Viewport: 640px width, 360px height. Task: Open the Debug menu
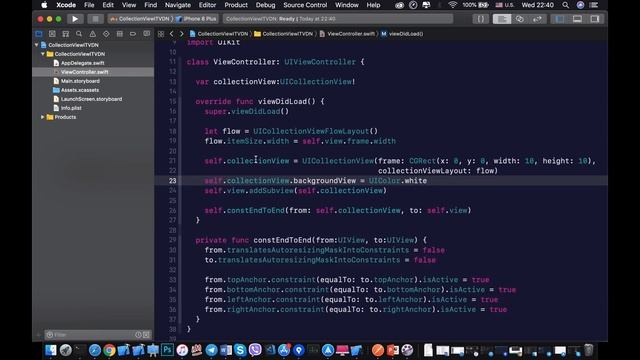[x=265, y=5]
